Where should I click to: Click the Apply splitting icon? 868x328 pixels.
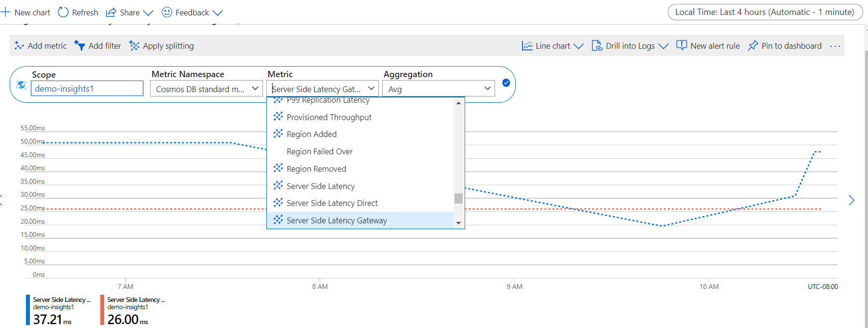[134, 45]
